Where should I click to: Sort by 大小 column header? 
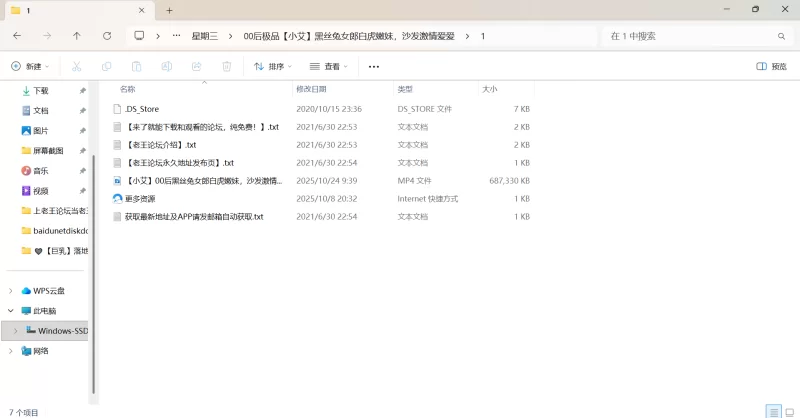490,89
